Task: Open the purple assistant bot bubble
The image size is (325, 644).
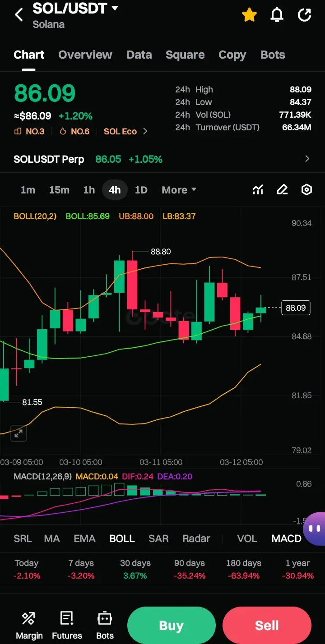Action: coord(315,529)
